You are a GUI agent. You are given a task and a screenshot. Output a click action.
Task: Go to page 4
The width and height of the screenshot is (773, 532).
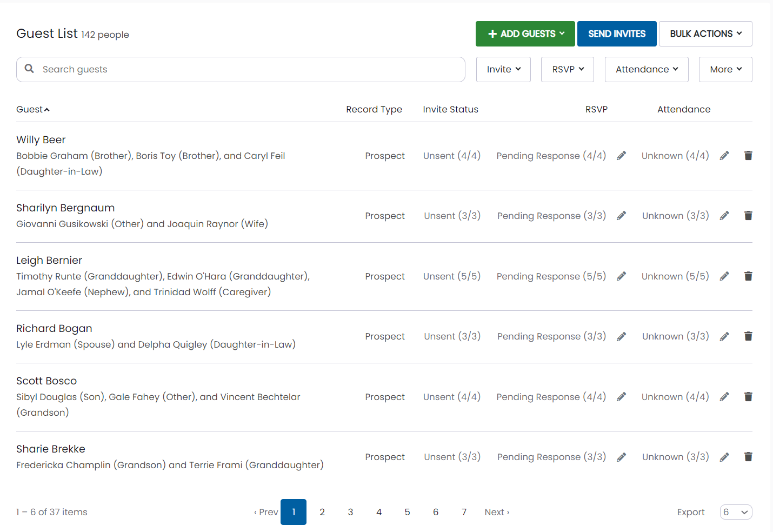[379, 512]
